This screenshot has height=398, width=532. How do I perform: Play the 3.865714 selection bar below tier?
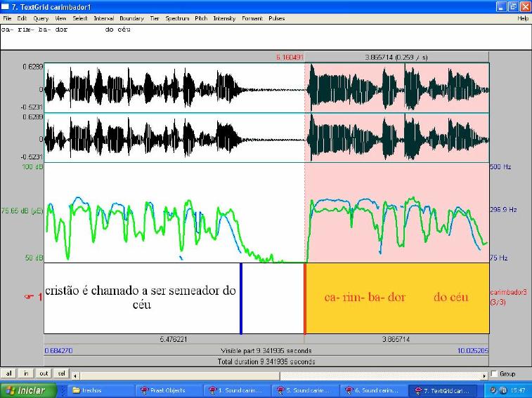coord(396,339)
